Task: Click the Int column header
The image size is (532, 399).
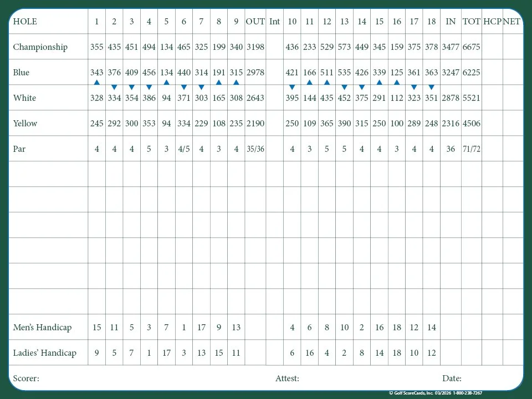Action: (274, 22)
